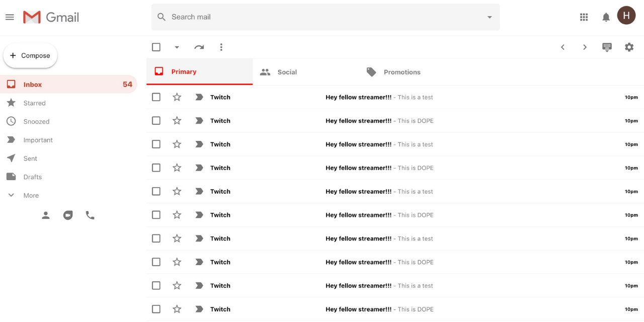Open the hamburger menu beside Gmail logo
This screenshot has width=644, height=322.
[9, 17]
